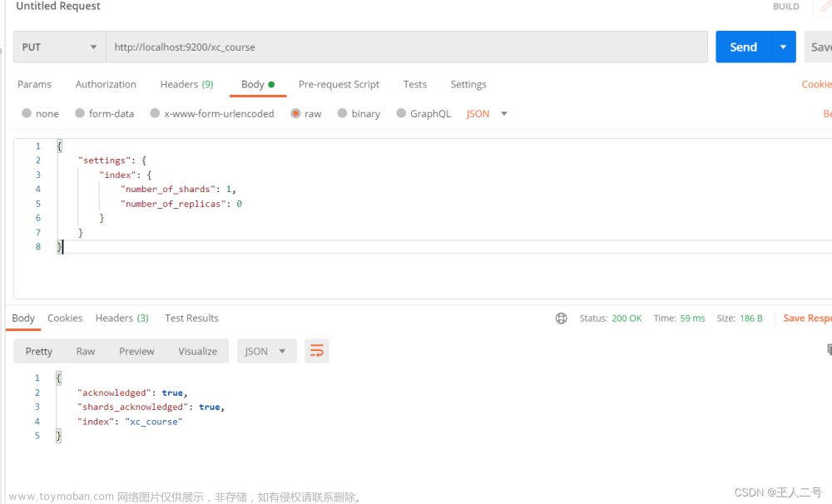
Task: Open the PUT method dropdown
Action: (59, 47)
